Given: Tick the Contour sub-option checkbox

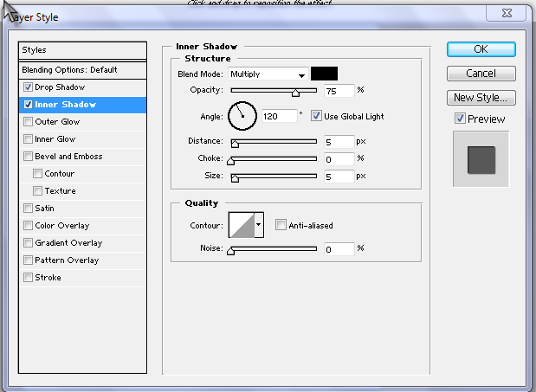Looking at the screenshot, I should point(37,173).
